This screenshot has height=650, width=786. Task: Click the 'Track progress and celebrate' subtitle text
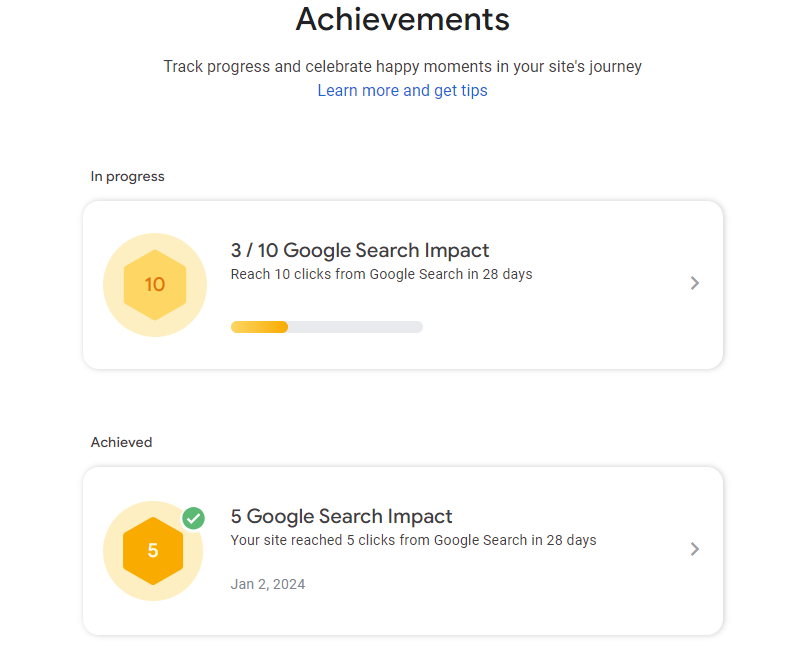coord(402,67)
